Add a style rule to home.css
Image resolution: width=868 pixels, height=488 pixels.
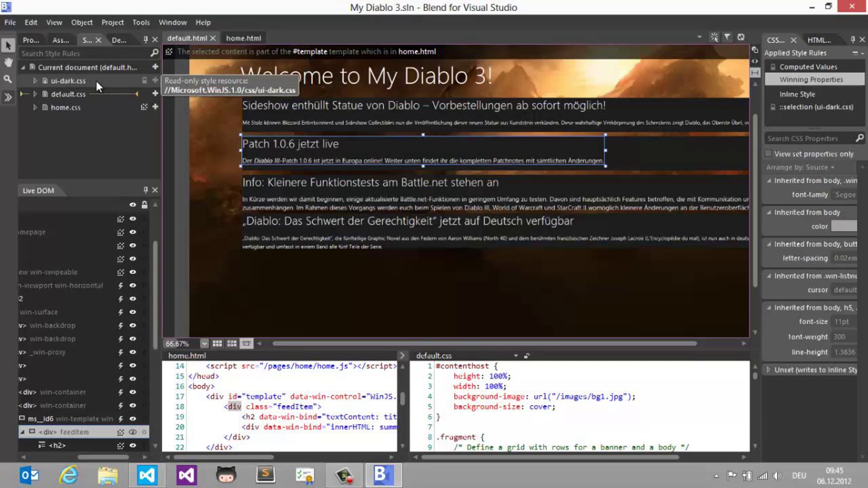(155, 107)
